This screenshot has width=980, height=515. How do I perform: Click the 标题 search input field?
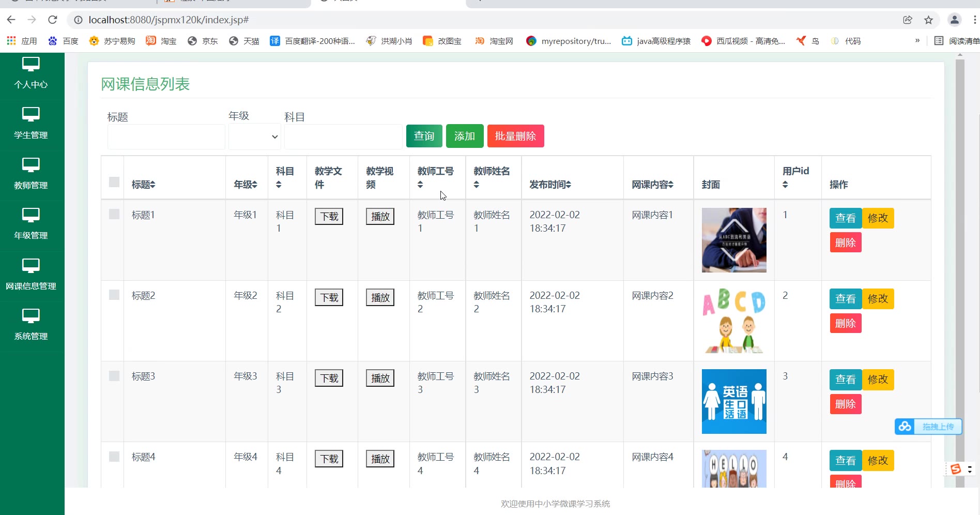coord(166,137)
